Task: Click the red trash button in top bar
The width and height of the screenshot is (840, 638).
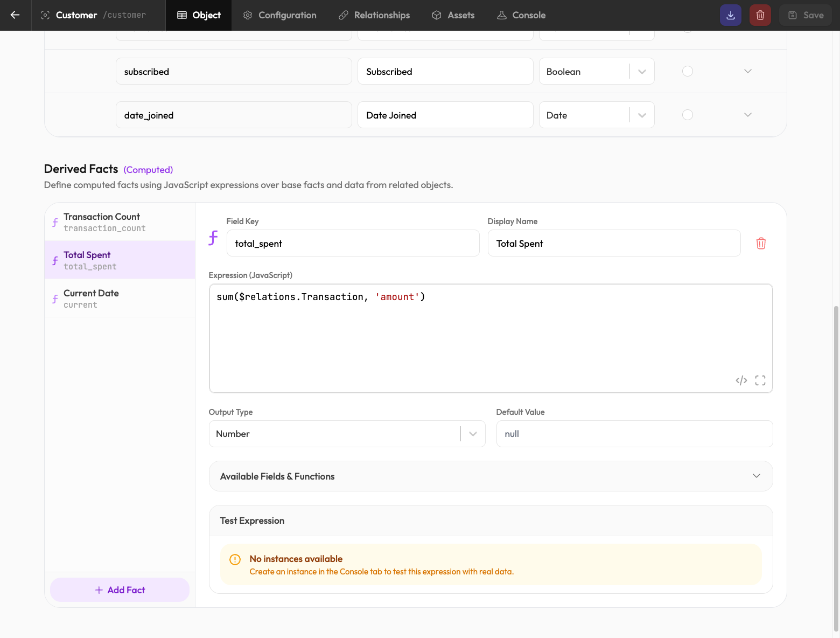Action: (x=760, y=15)
